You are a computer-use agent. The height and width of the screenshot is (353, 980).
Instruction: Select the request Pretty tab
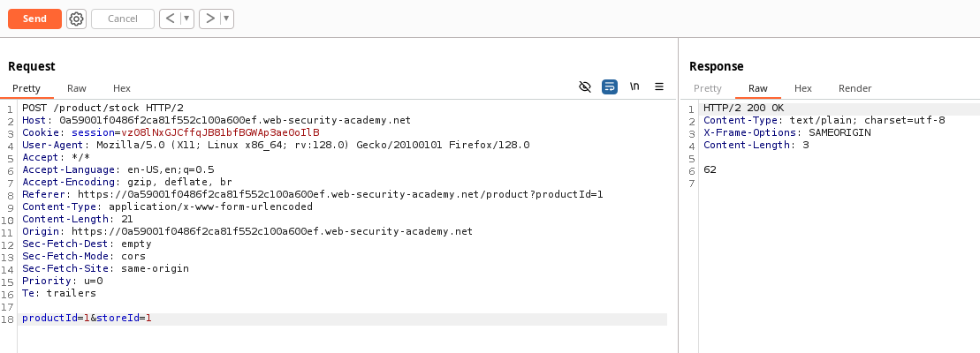(27, 88)
